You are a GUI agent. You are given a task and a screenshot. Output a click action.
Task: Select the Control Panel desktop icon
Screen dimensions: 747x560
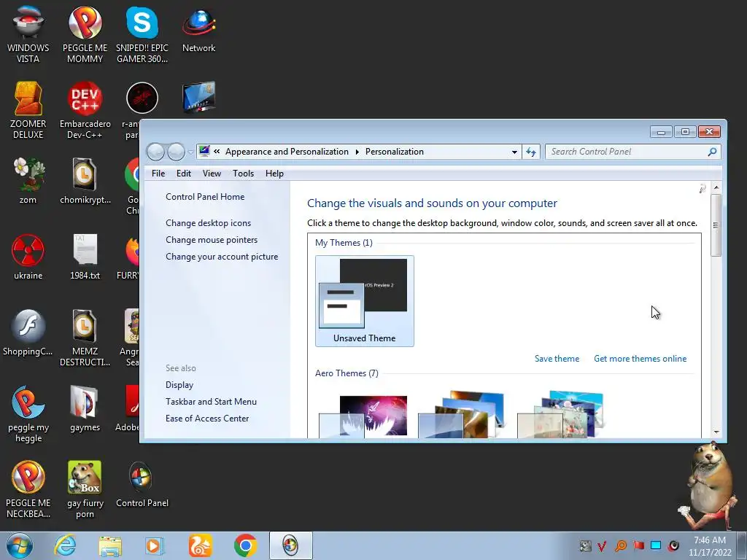point(142,484)
